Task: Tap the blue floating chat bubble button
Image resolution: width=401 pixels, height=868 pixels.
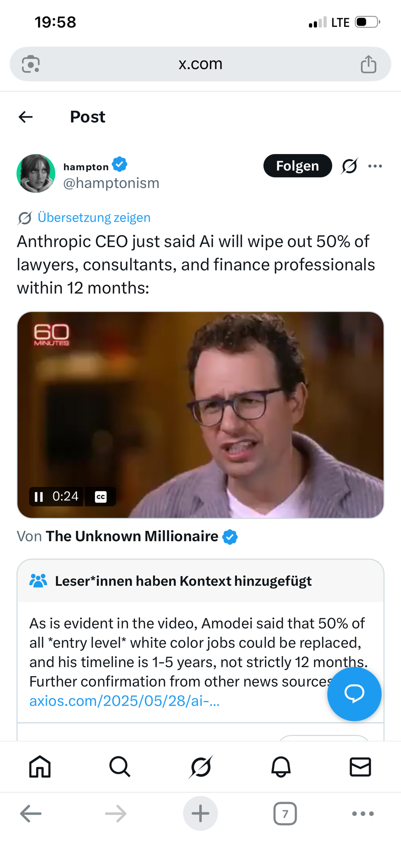Action: (x=354, y=694)
